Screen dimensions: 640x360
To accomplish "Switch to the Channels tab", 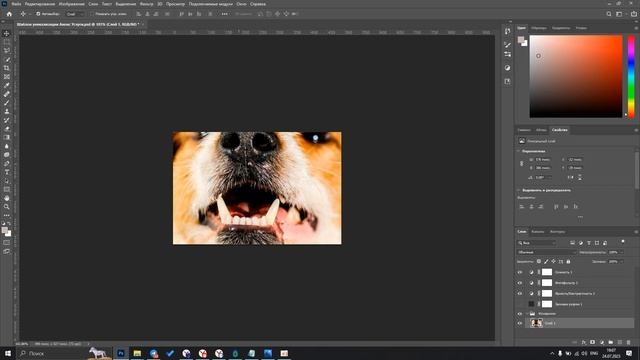I will (x=538, y=232).
